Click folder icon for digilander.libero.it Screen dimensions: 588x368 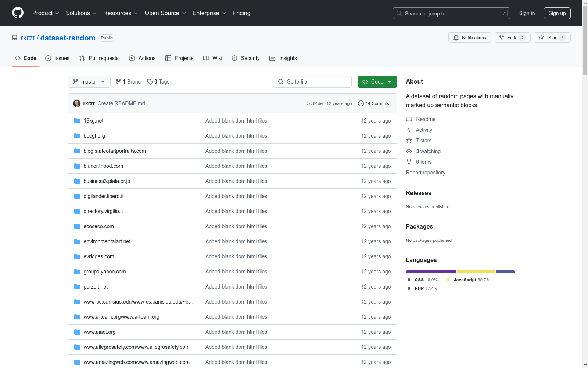point(77,196)
